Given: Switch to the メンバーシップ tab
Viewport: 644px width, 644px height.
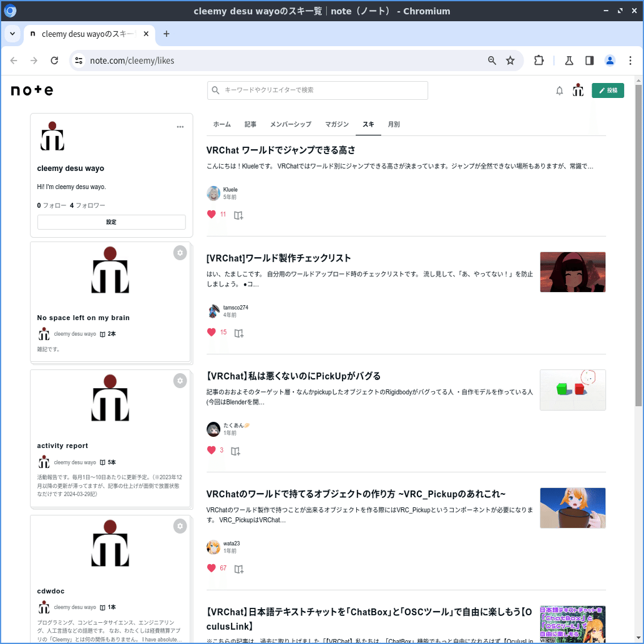Looking at the screenshot, I should (290, 124).
